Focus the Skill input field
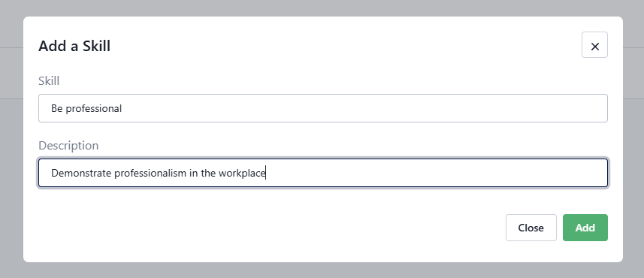 point(323,108)
